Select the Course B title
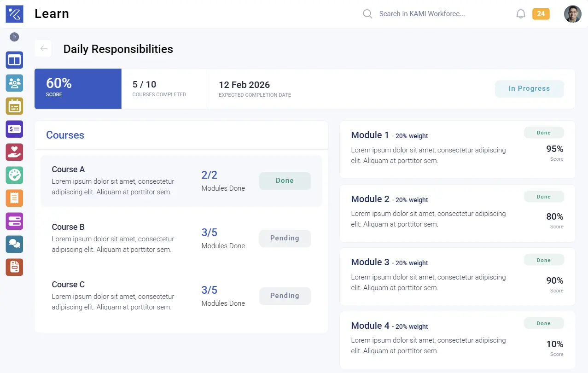Viewport: 588px width, 373px height. (68, 227)
